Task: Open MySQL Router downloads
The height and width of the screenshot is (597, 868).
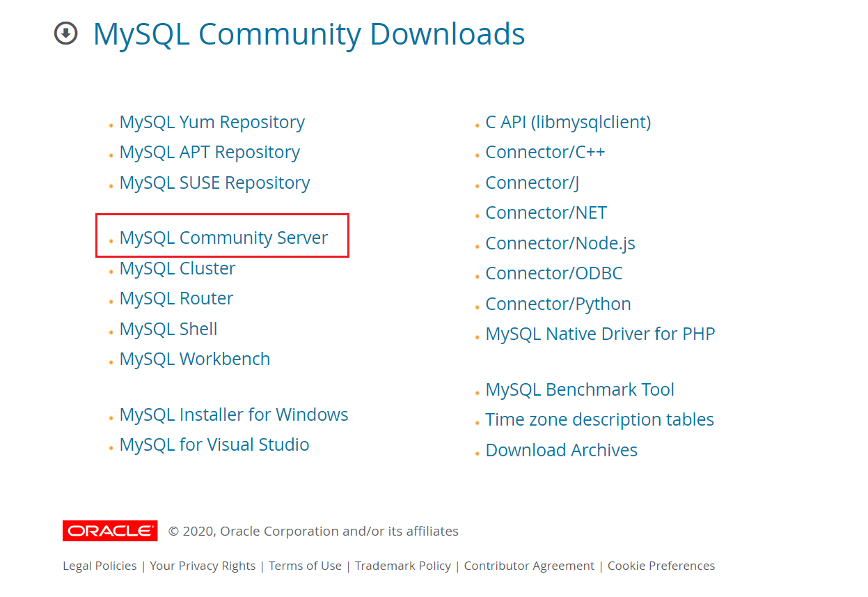Action: point(175,298)
